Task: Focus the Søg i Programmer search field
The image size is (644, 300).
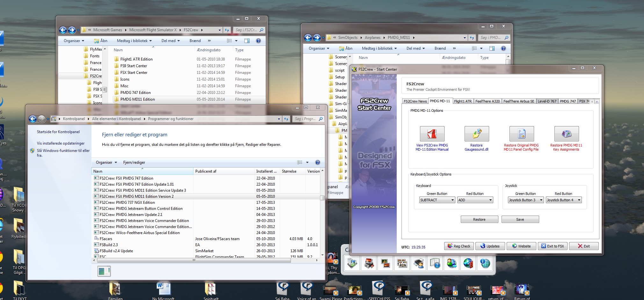Action: (x=309, y=119)
